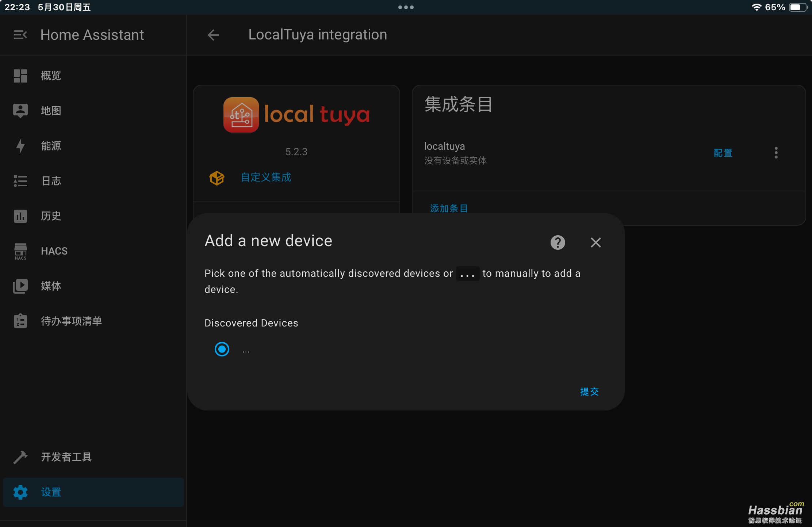
Task: Select HACS in the sidebar
Action: click(x=93, y=251)
